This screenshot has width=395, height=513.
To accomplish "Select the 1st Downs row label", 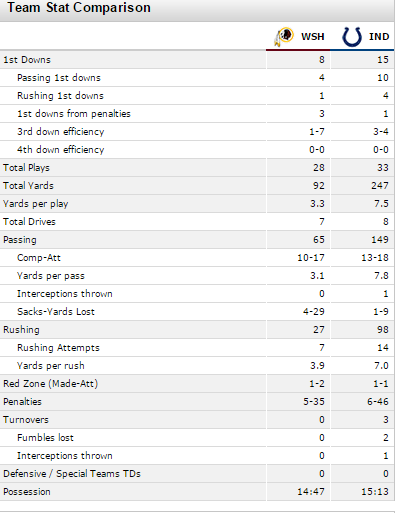I will tap(27, 60).
